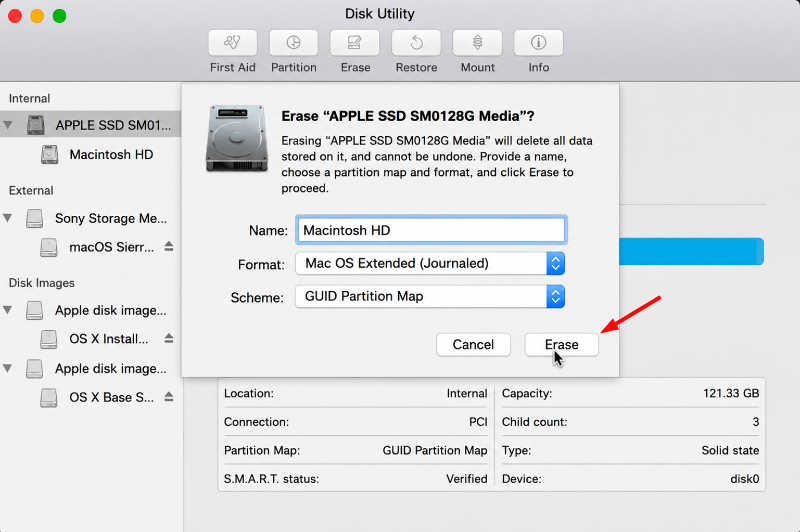
Task: Click the Partition Map row's GUID Partition Map value
Action: pos(435,450)
